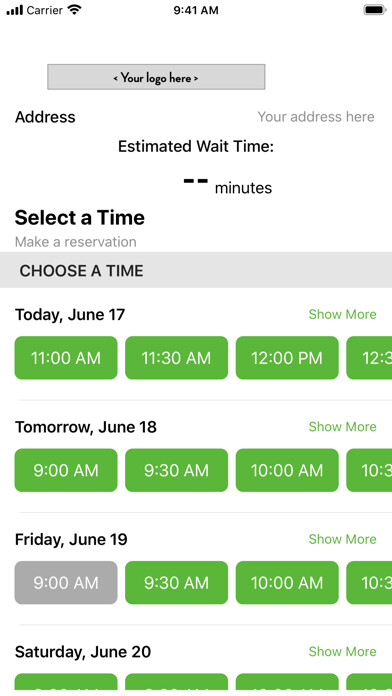
Task: Tap the greyed-out 9:00 AM Friday slot
Action: coord(66,582)
